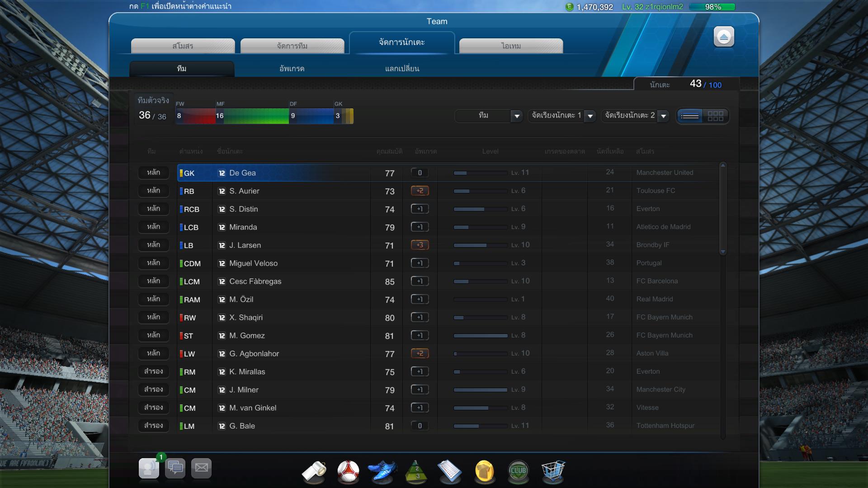This screenshot has height=488, width=868.
Task: Click the eject button in the top right
Action: (724, 37)
